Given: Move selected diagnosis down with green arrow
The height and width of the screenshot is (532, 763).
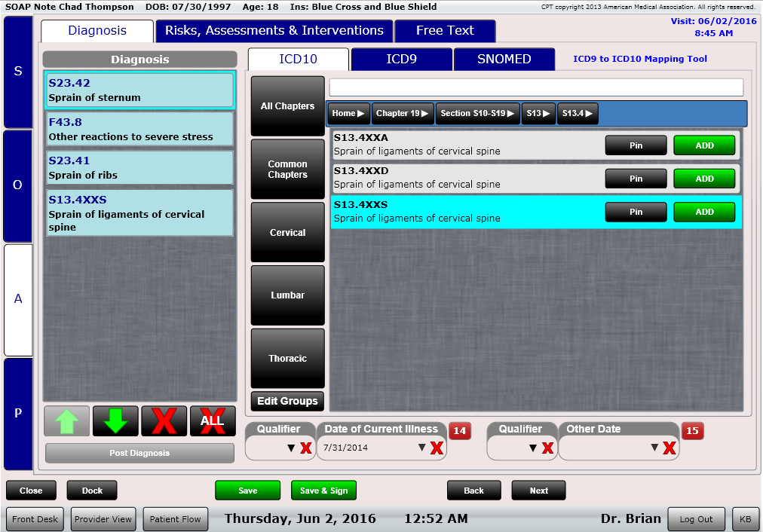Looking at the screenshot, I should pos(115,421).
